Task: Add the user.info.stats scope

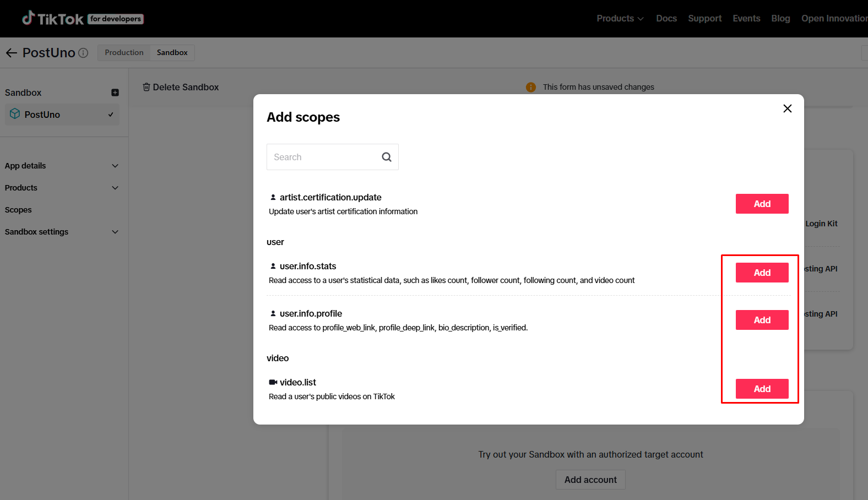Action: [762, 273]
